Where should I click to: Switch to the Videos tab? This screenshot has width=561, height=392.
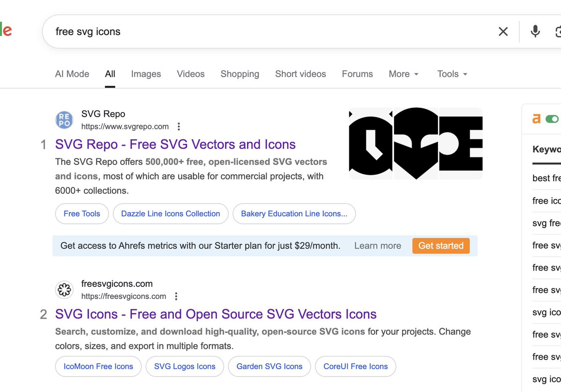[191, 74]
